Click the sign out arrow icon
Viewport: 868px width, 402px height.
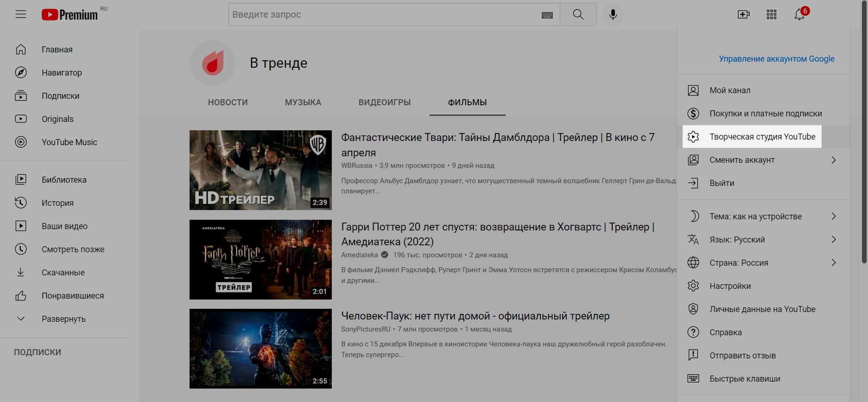coord(693,183)
